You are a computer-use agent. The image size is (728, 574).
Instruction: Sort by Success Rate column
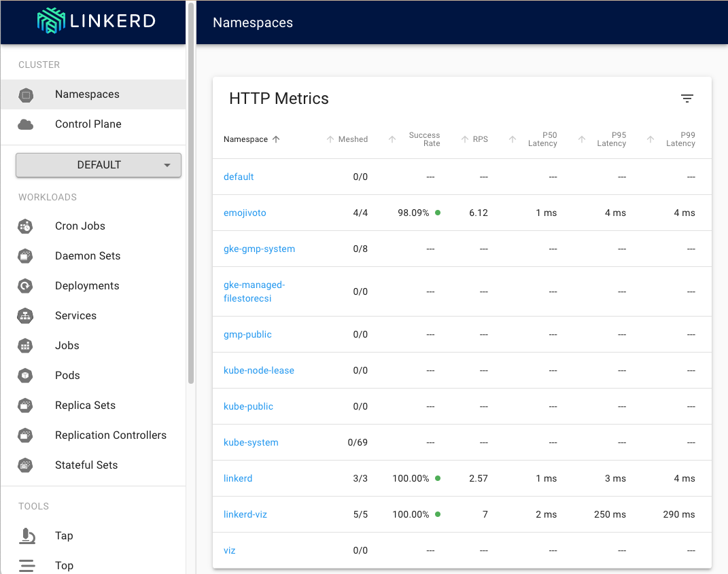424,139
